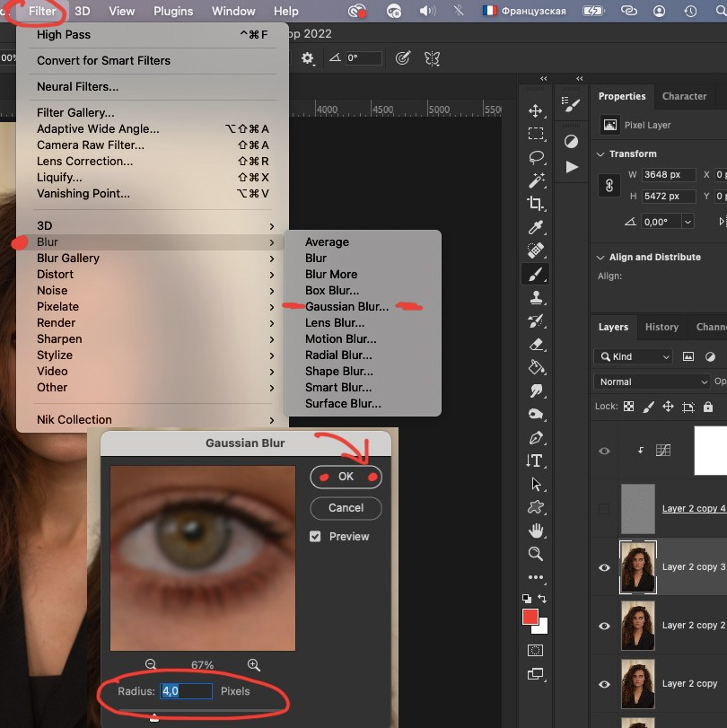Toggle Preview in the Gaussian Blur dialog
This screenshot has width=727, height=728.
click(x=315, y=536)
